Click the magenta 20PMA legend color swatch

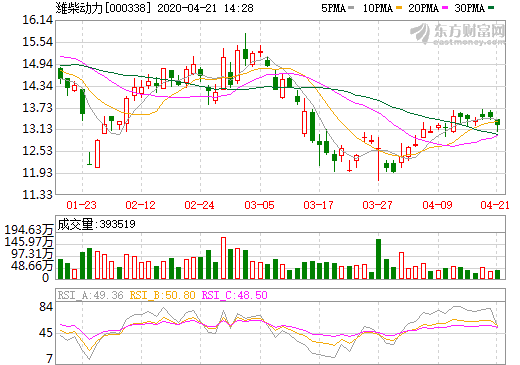tap(445, 8)
